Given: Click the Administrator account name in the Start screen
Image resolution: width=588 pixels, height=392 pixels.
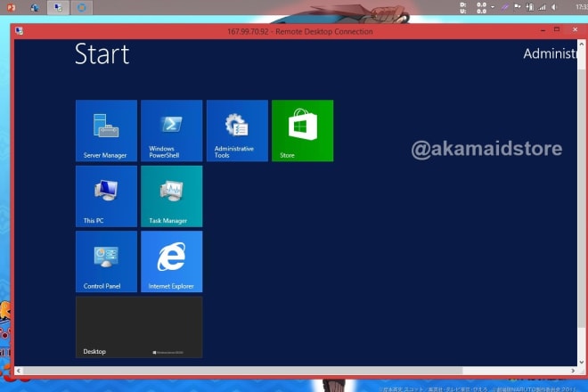Looking at the screenshot, I should (550, 53).
